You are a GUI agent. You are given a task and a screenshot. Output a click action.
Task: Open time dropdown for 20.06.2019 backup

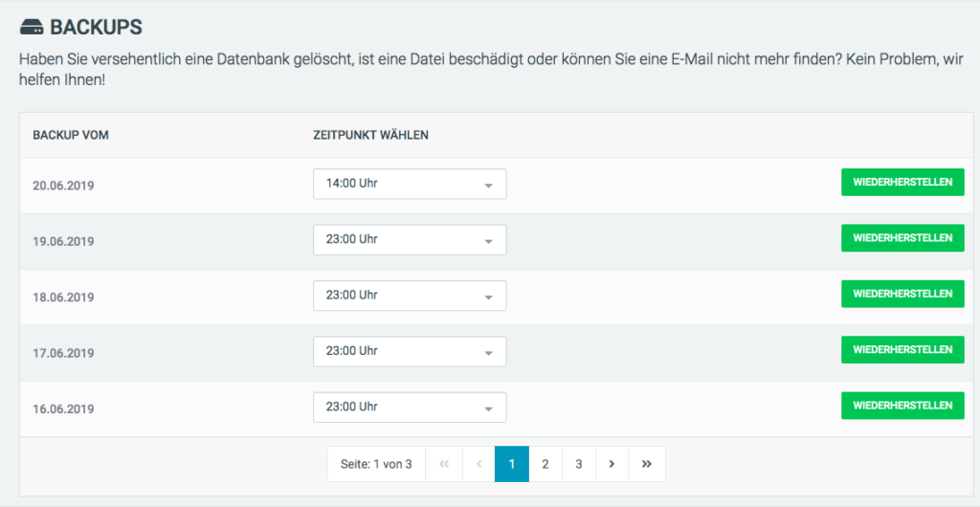tap(410, 185)
